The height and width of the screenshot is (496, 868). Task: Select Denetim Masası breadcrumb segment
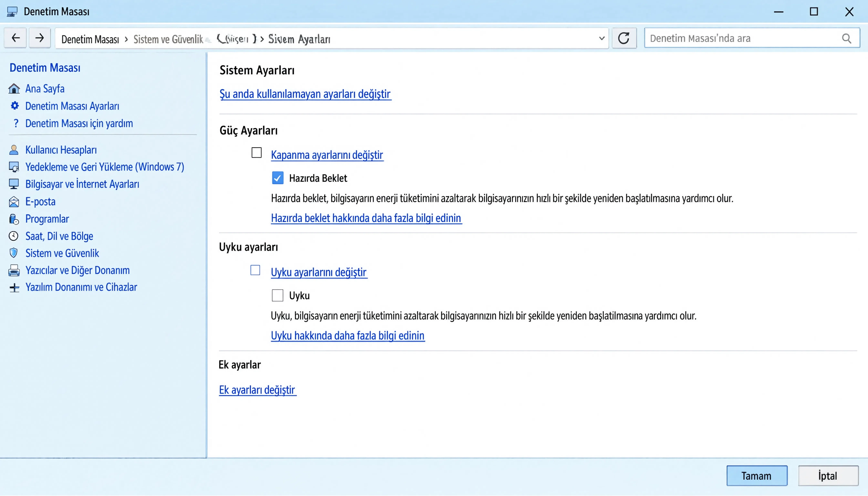click(x=90, y=39)
